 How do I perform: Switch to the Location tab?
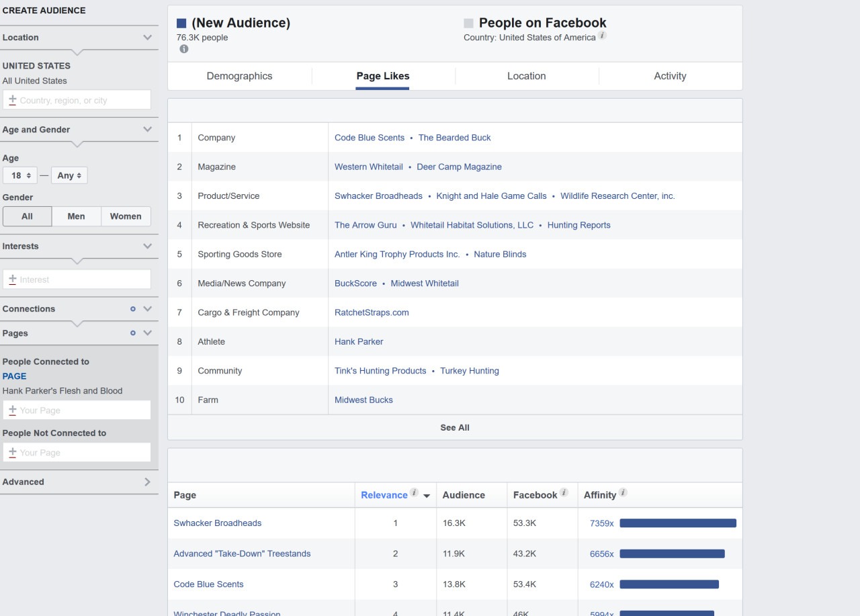[x=526, y=76]
